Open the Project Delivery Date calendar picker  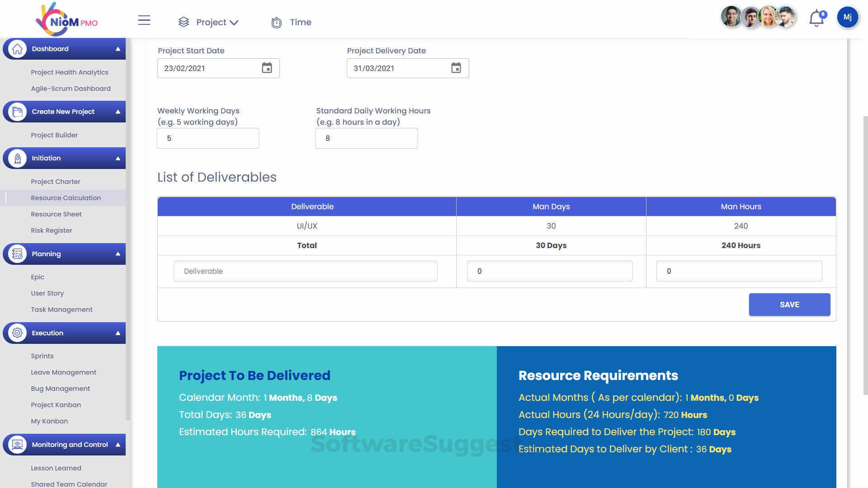456,68
